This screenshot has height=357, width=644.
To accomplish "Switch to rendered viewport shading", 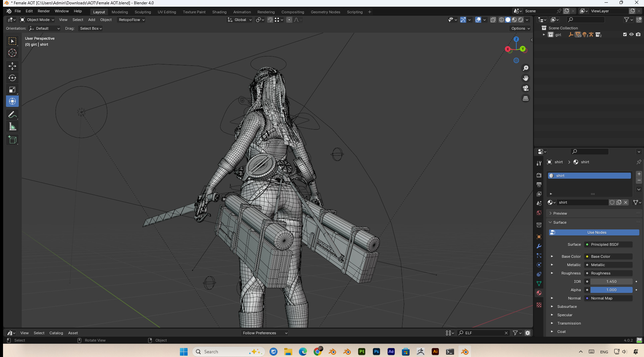I will point(521,20).
